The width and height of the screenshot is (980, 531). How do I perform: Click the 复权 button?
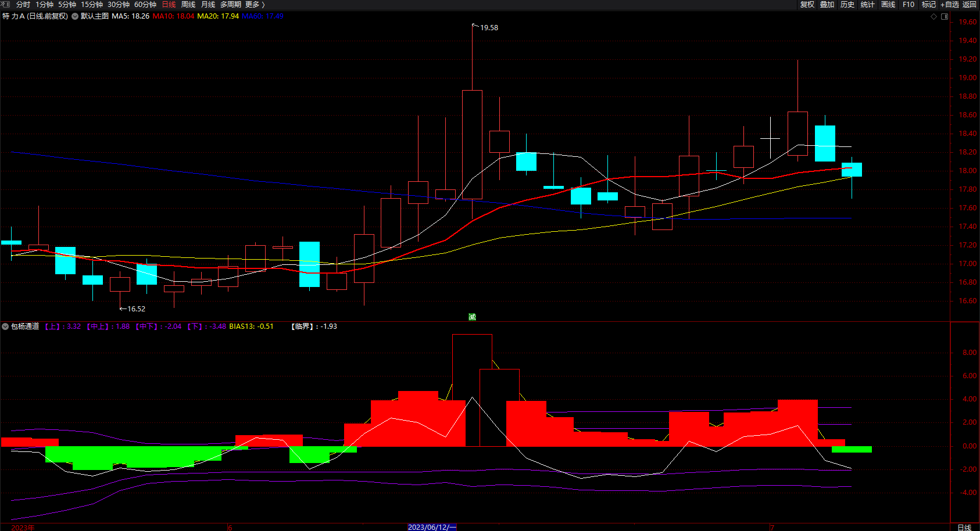pyautogui.click(x=807, y=5)
